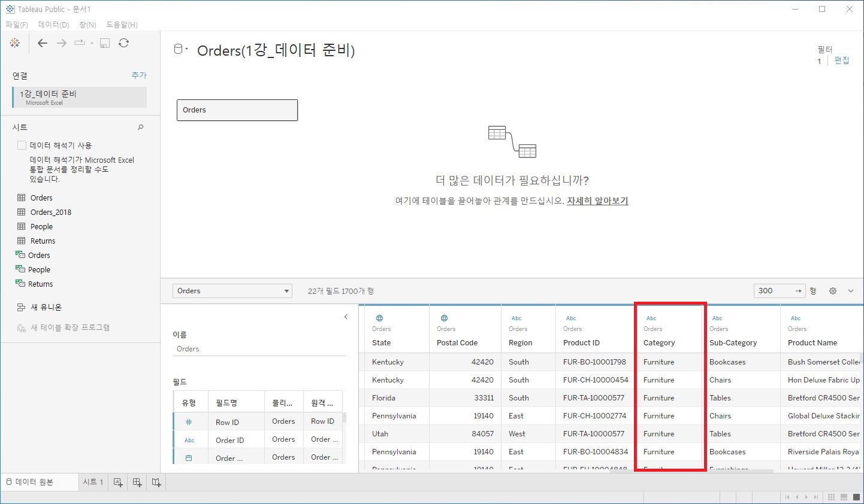Click the show sheet sorter grid icon
The image size is (864, 504).
point(831,497)
